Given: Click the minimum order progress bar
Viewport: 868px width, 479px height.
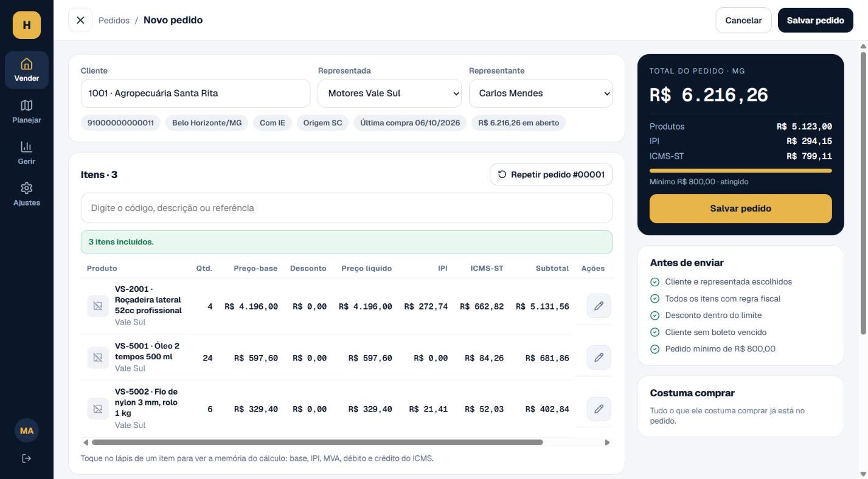Looking at the screenshot, I should (x=740, y=171).
